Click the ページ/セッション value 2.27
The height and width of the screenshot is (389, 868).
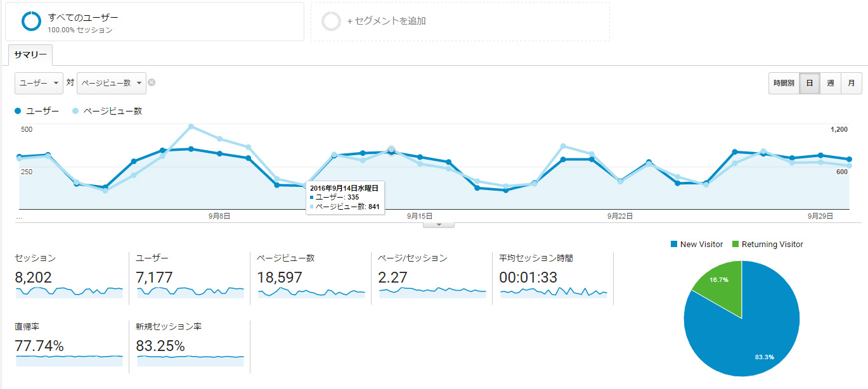point(392,277)
